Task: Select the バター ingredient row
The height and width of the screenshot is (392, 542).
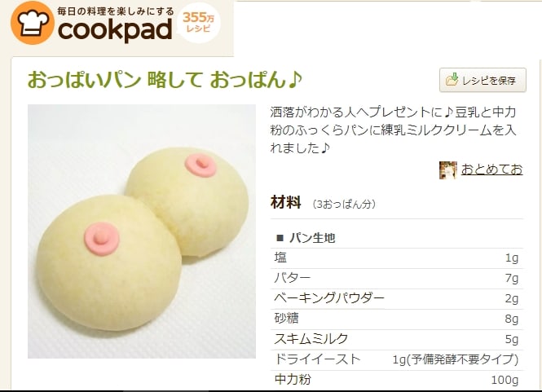Action: click(x=396, y=278)
